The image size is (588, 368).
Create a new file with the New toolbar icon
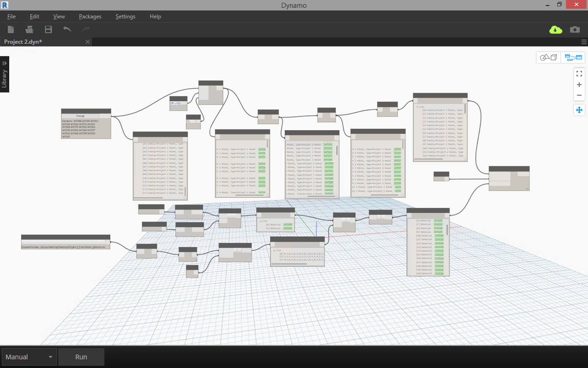coord(11,29)
